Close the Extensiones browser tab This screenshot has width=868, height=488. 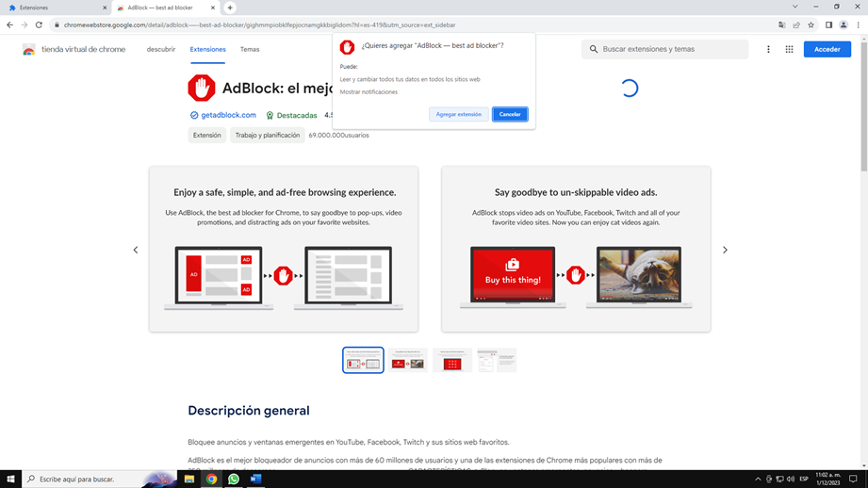(x=105, y=8)
